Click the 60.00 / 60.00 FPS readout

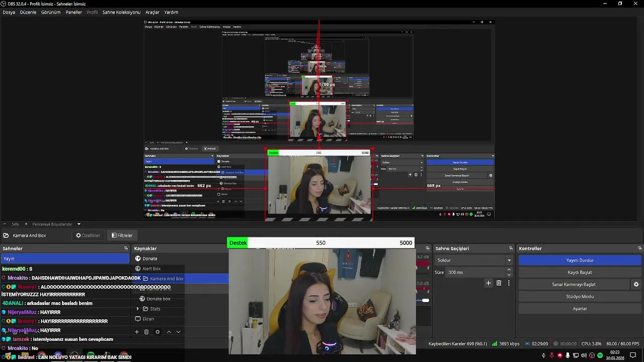(623, 344)
